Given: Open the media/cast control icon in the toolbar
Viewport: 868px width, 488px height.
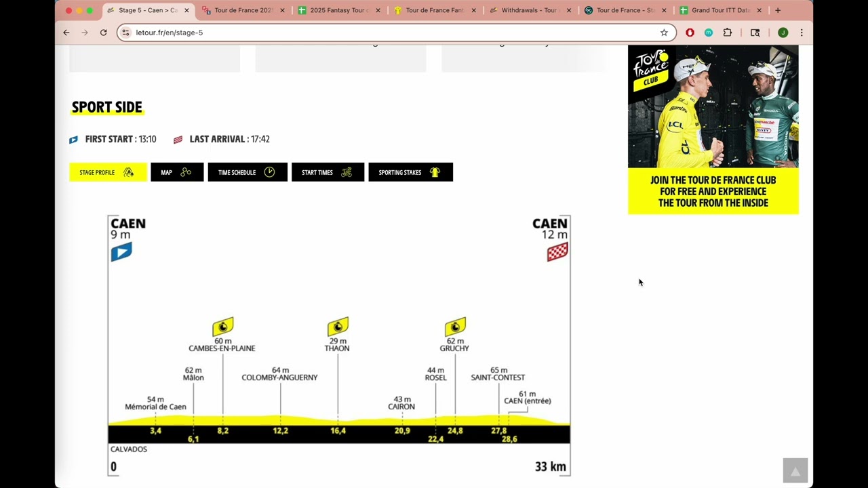Looking at the screenshot, I should 755,33.
